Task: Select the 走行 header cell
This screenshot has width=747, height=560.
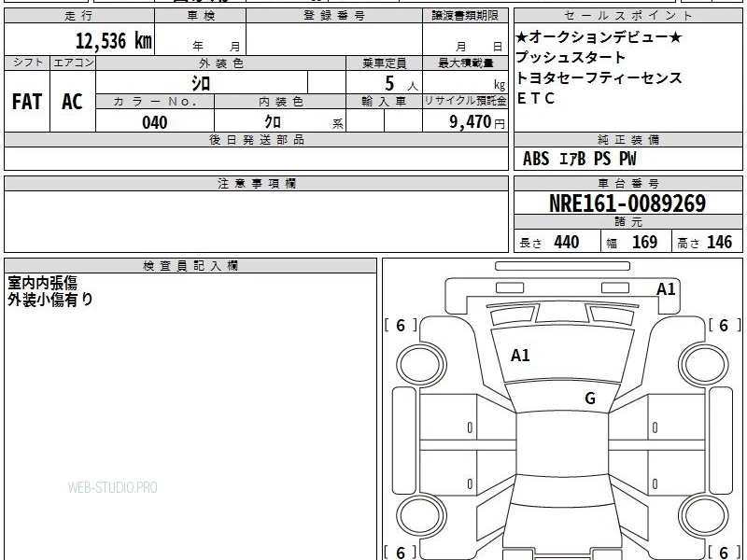Action: point(79,16)
